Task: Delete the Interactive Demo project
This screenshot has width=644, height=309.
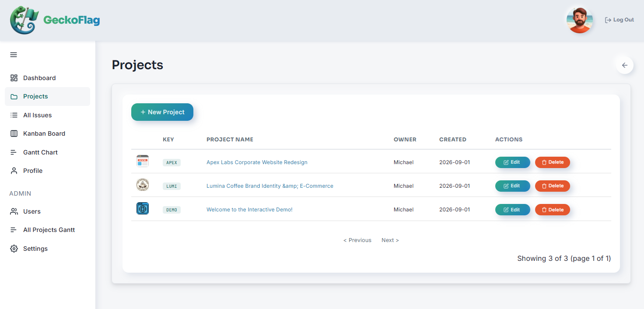Action: click(x=553, y=210)
